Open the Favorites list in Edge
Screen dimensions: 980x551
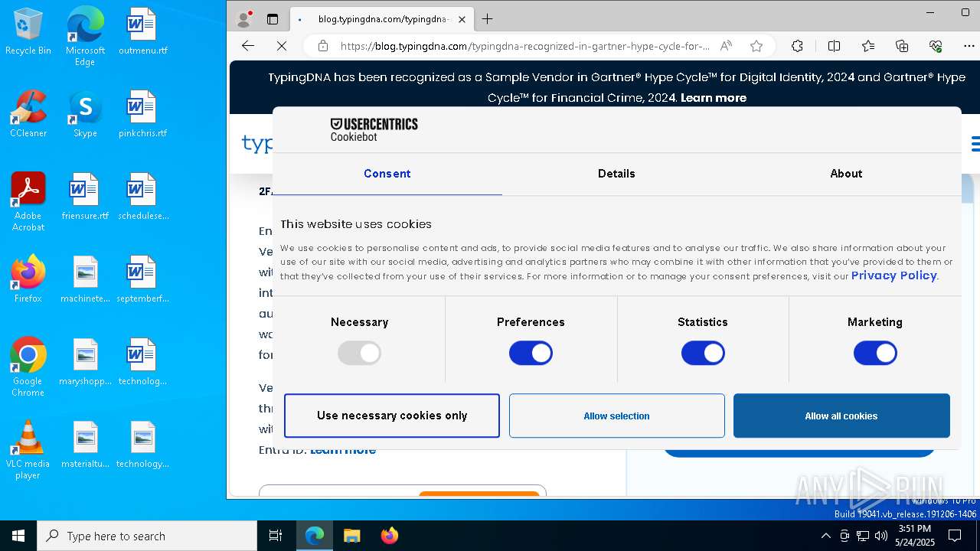click(x=868, y=46)
